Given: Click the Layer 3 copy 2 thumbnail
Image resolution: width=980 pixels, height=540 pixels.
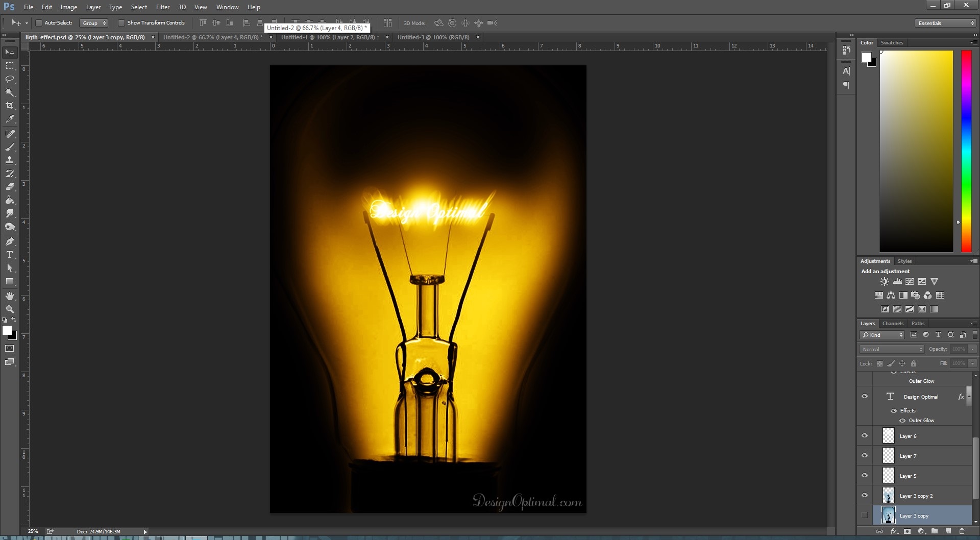Looking at the screenshot, I should (889, 496).
